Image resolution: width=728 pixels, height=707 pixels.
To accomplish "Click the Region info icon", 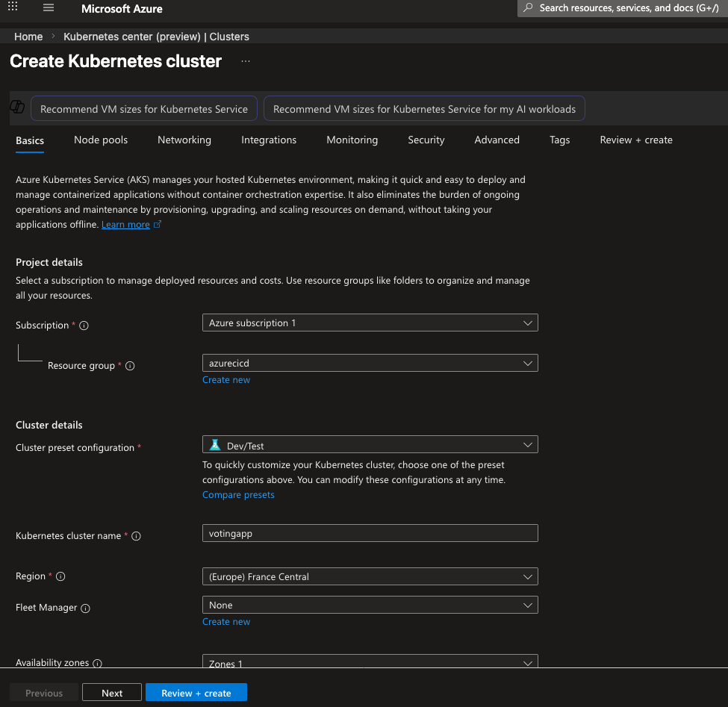I will (x=61, y=576).
